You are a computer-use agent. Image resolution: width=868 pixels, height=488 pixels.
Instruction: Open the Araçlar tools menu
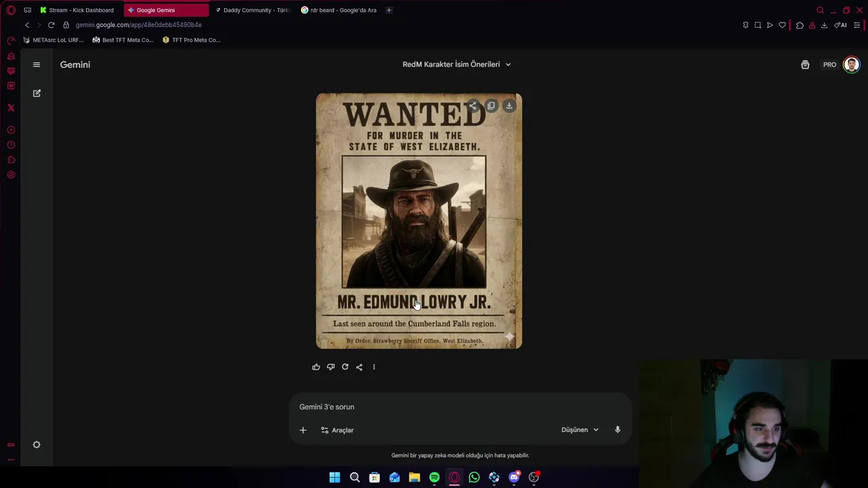337,430
